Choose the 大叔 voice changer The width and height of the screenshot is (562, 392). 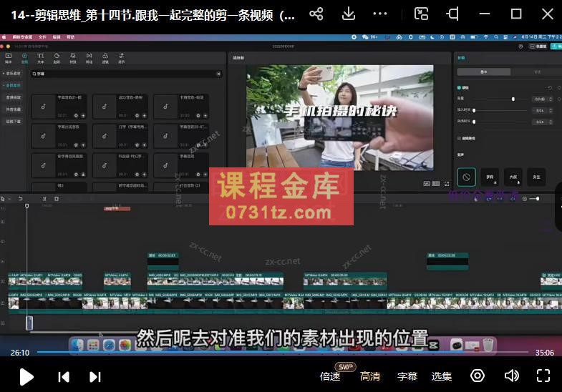pos(513,177)
